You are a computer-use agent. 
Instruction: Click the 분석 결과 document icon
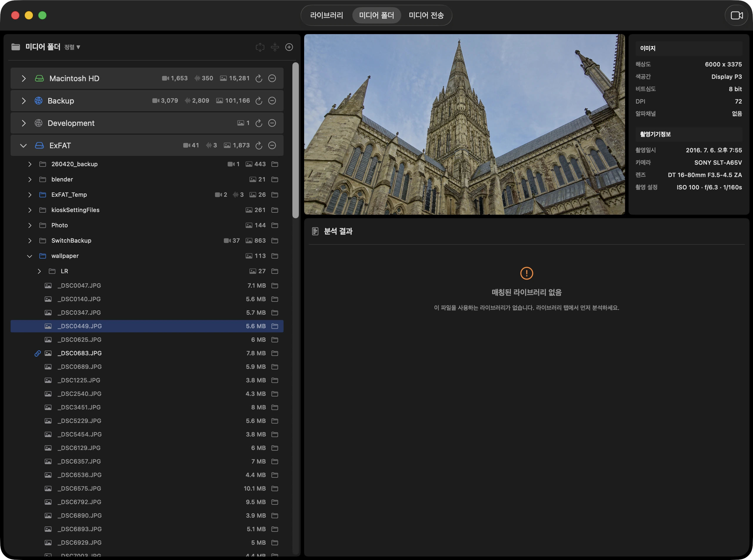pyautogui.click(x=315, y=231)
